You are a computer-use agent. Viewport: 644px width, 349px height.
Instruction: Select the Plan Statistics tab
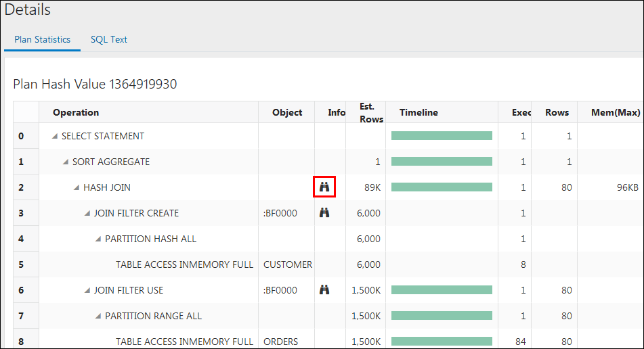click(42, 39)
